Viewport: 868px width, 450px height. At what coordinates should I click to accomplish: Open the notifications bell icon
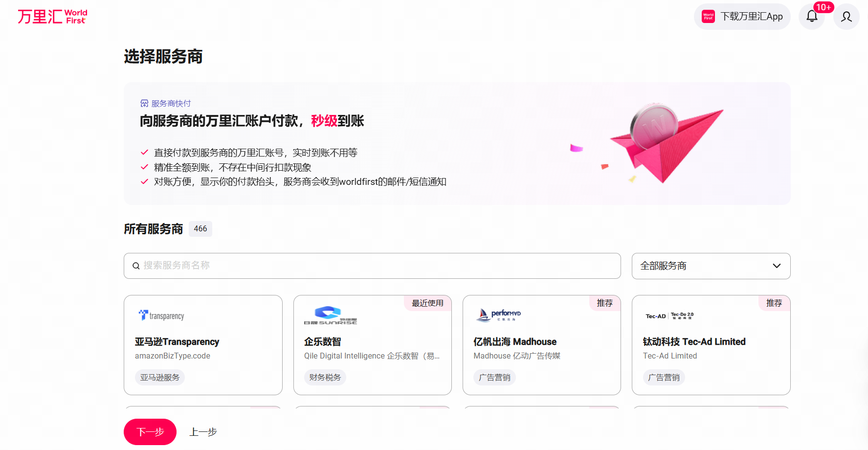pyautogui.click(x=812, y=17)
